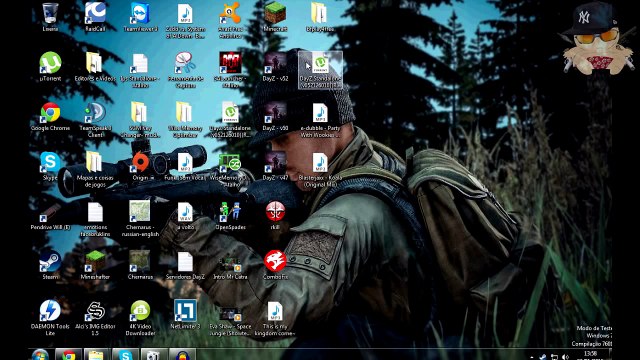This screenshot has height=360, width=640.
Task: Click the Steam icon in system tray
Action: click(x=543, y=357)
